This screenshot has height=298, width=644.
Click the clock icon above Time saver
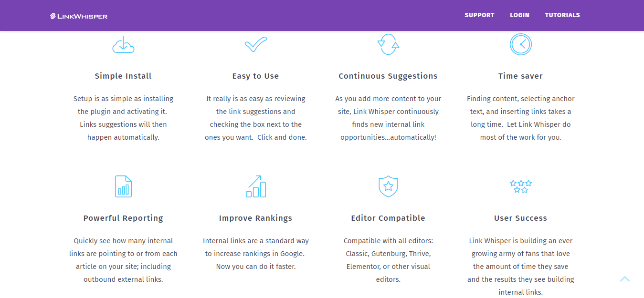520,44
